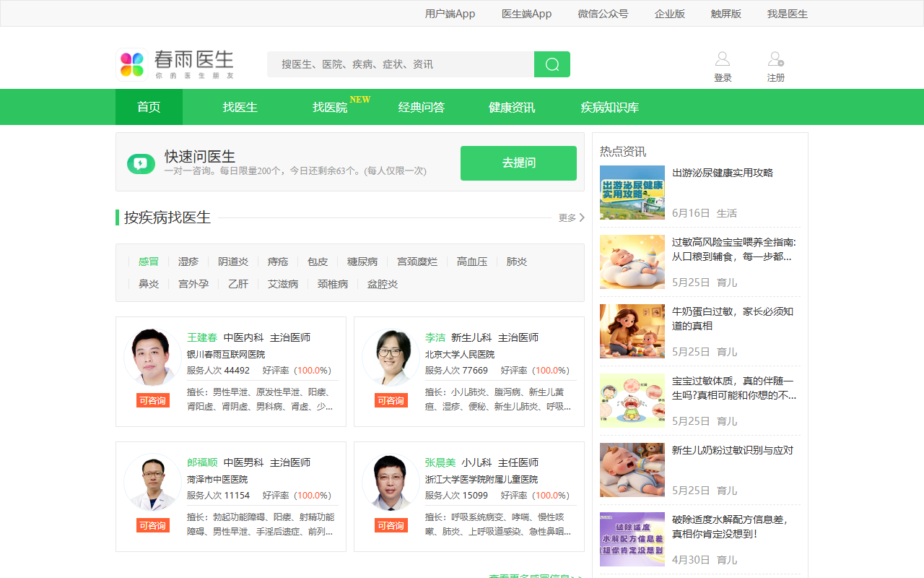This screenshot has height=578, width=924.
Task: Click the 菏泽市中医医院 hospital text
Action: [217, 480]
